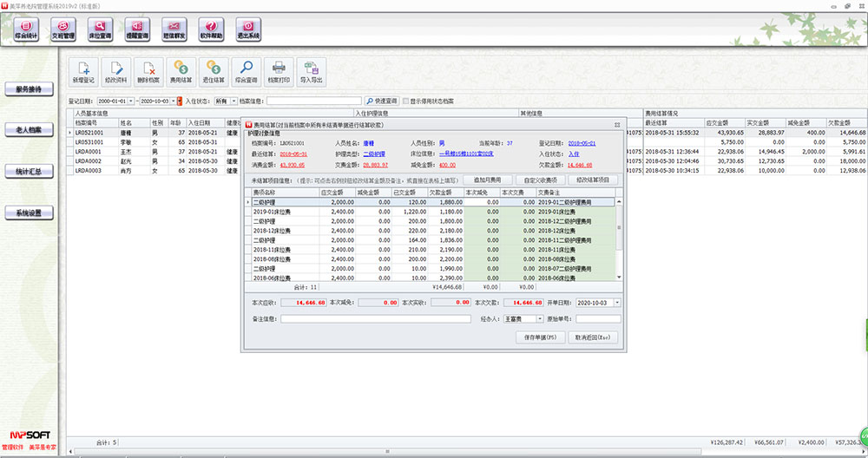Expand the 入住状态 dropdown

click(x=233, y=101)
